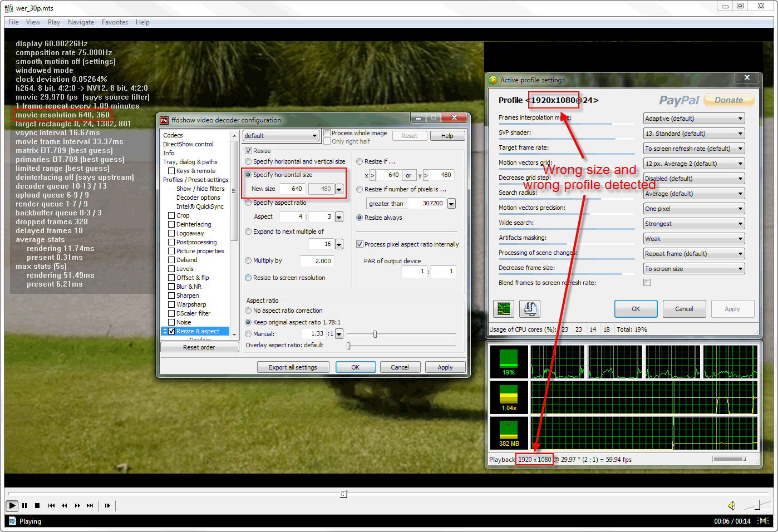Screen dimensions: 778x532
Task: Click the Export all settings button
Action: pyautogui.click(x=293, y=367)
